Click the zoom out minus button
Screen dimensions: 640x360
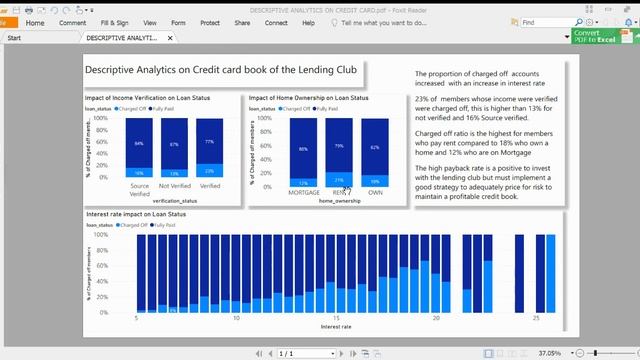[580, 353]
